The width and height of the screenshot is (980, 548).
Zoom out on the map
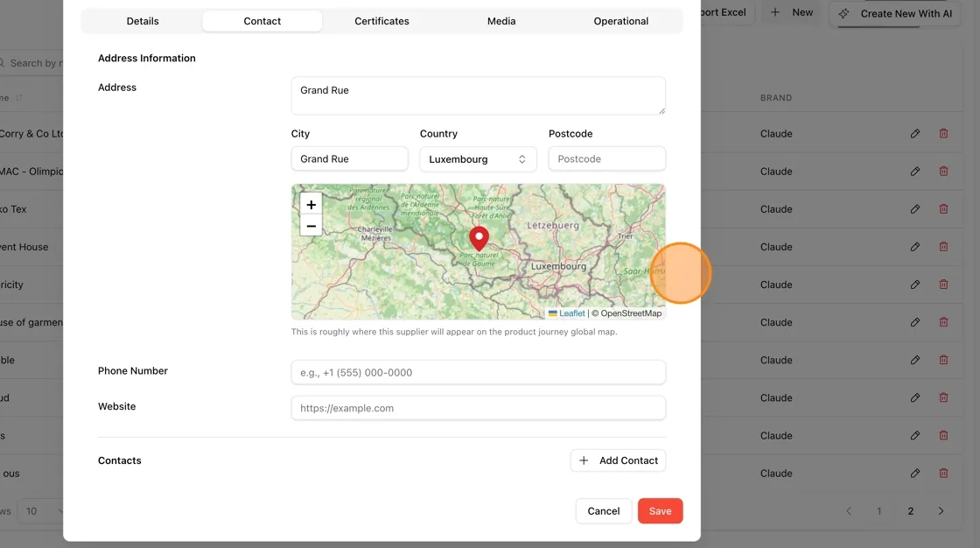(x=311, y=226)
